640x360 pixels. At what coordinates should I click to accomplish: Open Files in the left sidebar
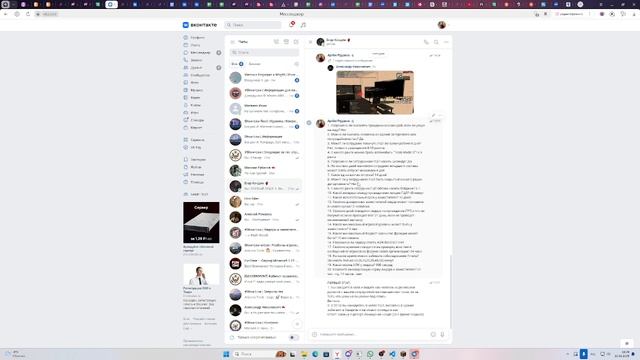pyautogui.click(x=194, y=167)
